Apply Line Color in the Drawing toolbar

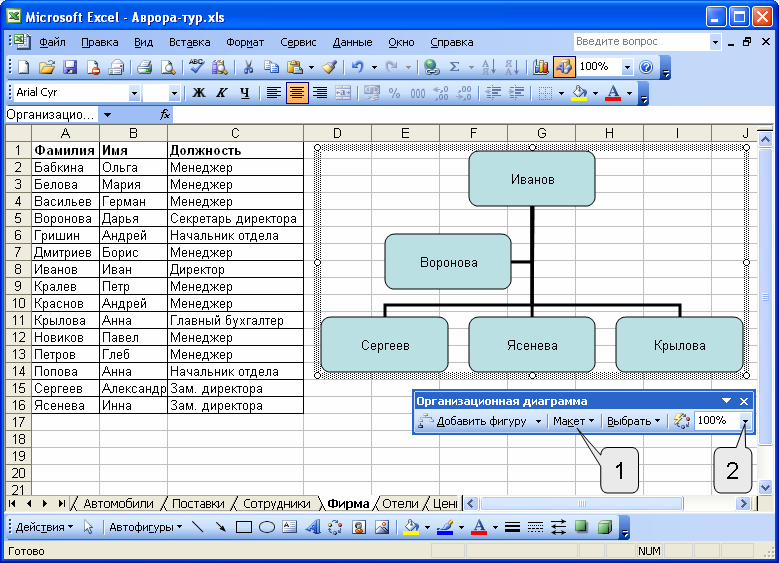[445, 527]
